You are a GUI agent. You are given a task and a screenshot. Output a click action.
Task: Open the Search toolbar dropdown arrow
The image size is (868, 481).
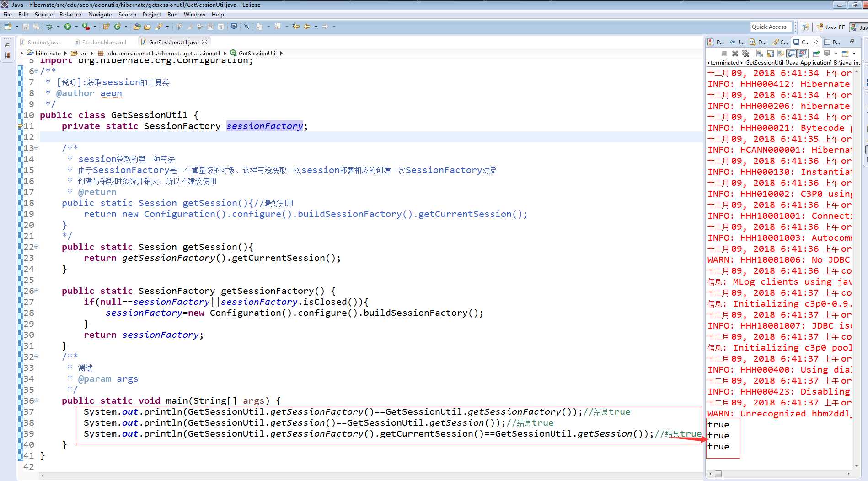167,27
